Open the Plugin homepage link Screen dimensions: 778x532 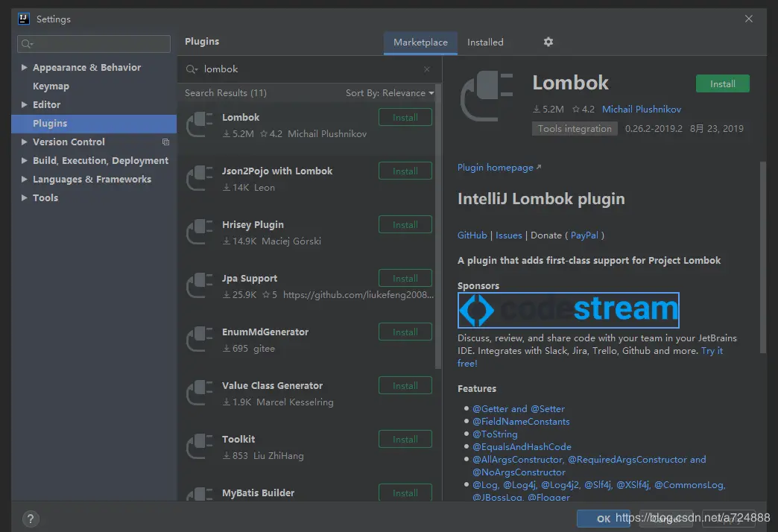[499, 168]
